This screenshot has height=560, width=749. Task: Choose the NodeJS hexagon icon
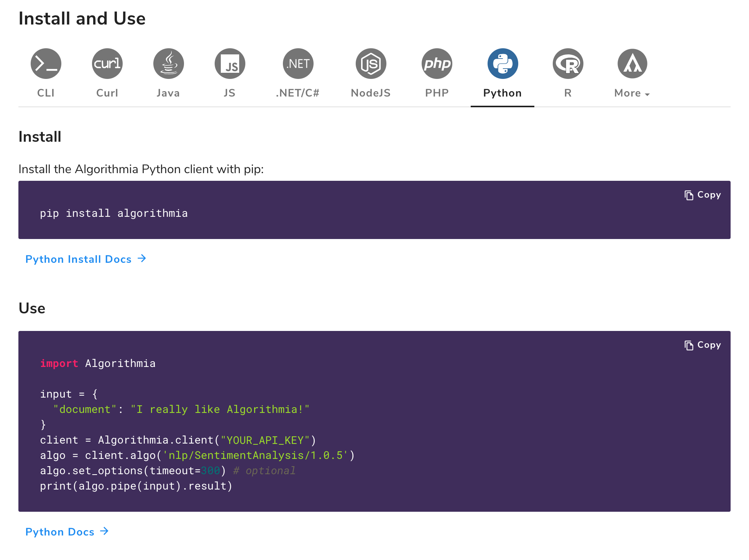pos(371,64)
